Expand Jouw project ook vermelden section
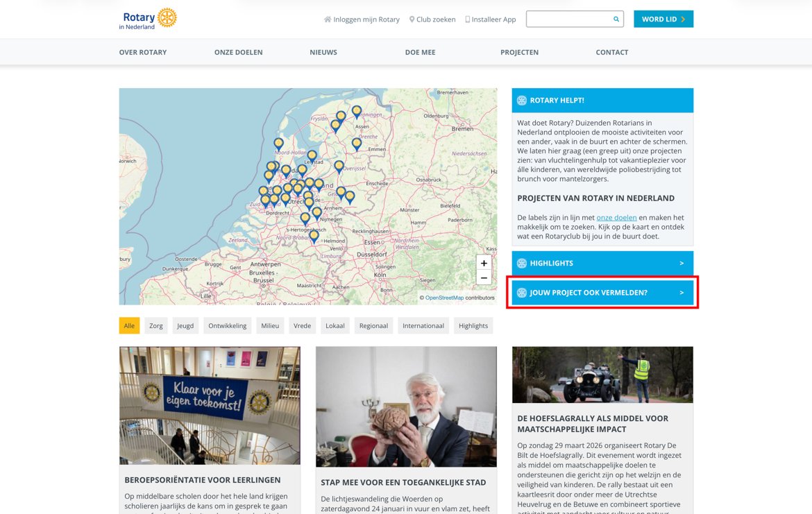 [x=602, y=293]
